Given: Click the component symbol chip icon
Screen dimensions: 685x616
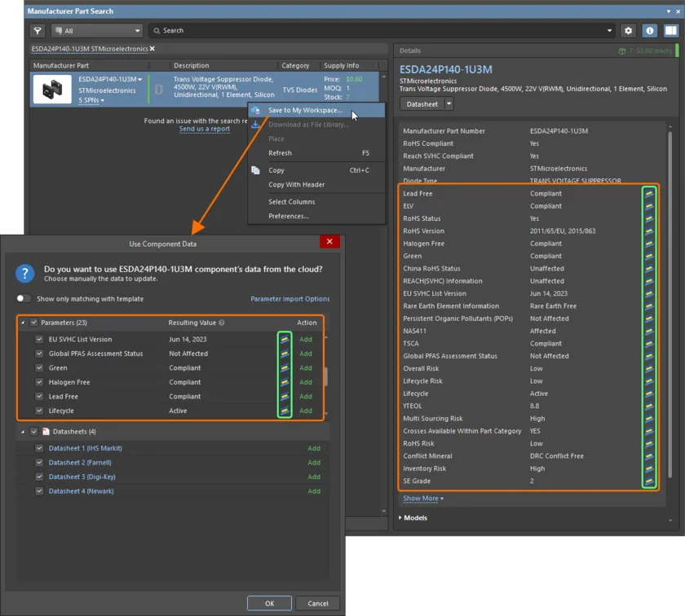Looking at the screenshot, I should [x=158, y=89].
